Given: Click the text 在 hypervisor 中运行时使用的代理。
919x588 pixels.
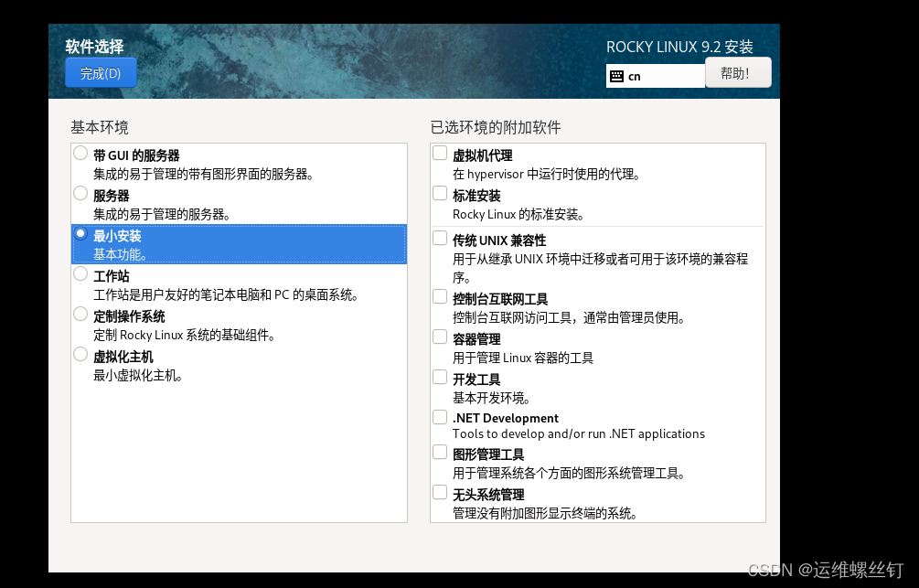Looking at the screenshot, I should [546, 174].
